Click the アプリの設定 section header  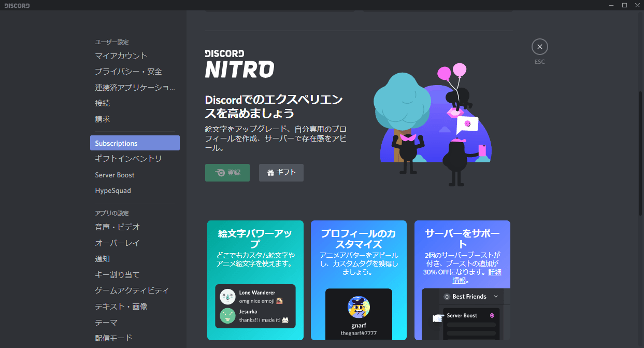tap(112, 213)
